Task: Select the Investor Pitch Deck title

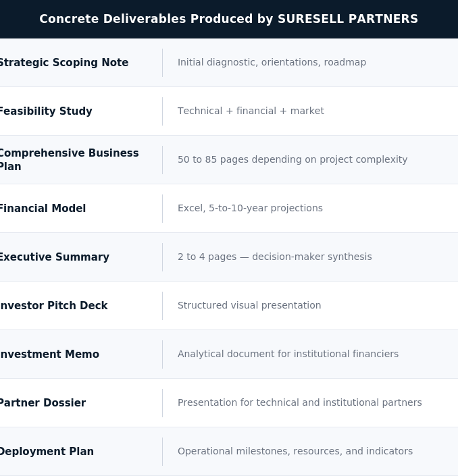Action: coord(54,305)
